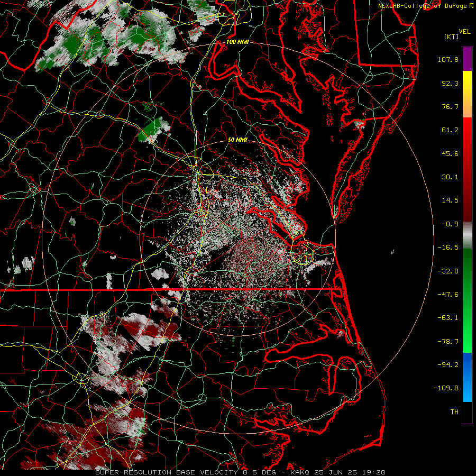Click the -32.0 legend value
476x476 pixels.
coord(448,271)
